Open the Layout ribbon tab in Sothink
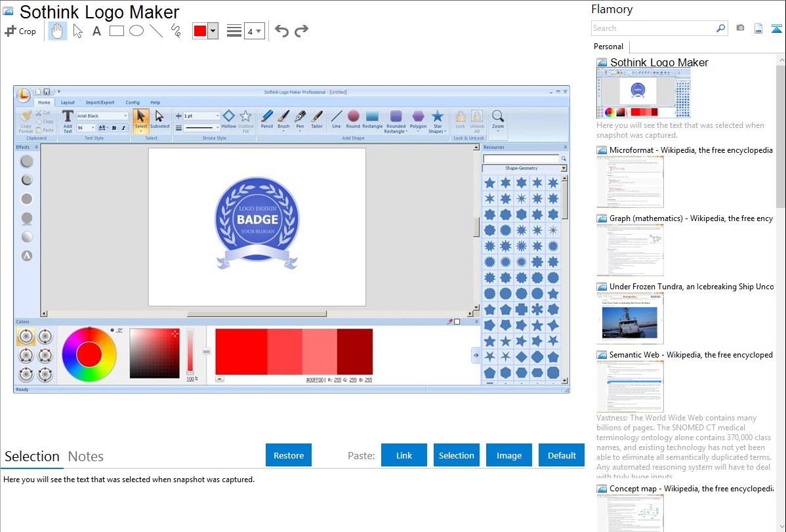Screen dimensions: 786x532 [68, 102]
